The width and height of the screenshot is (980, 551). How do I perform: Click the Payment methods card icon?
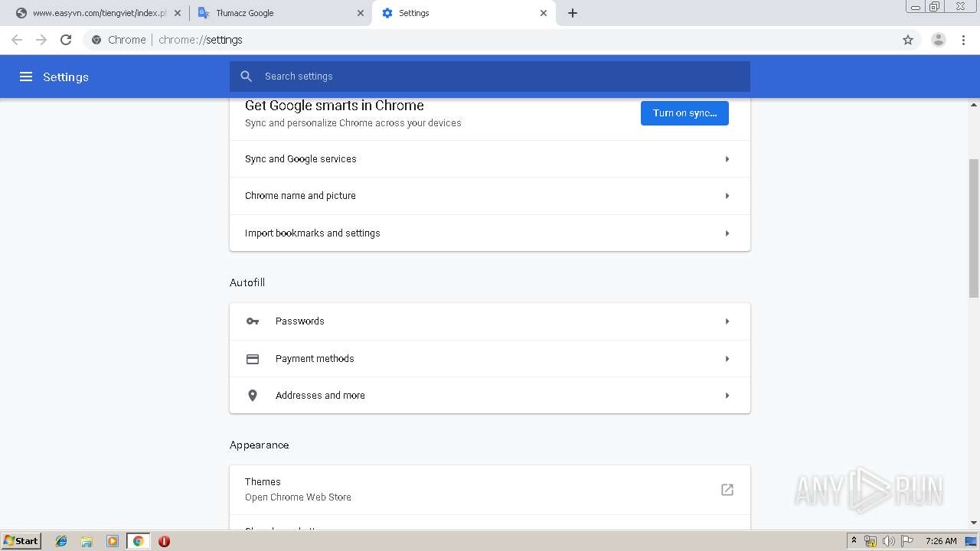pos(253,359)
